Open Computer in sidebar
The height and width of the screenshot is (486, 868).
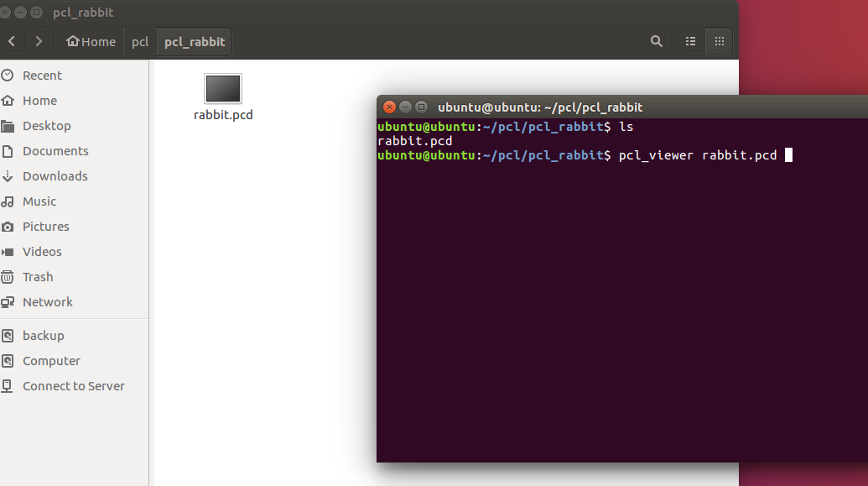tap(74, 361)
